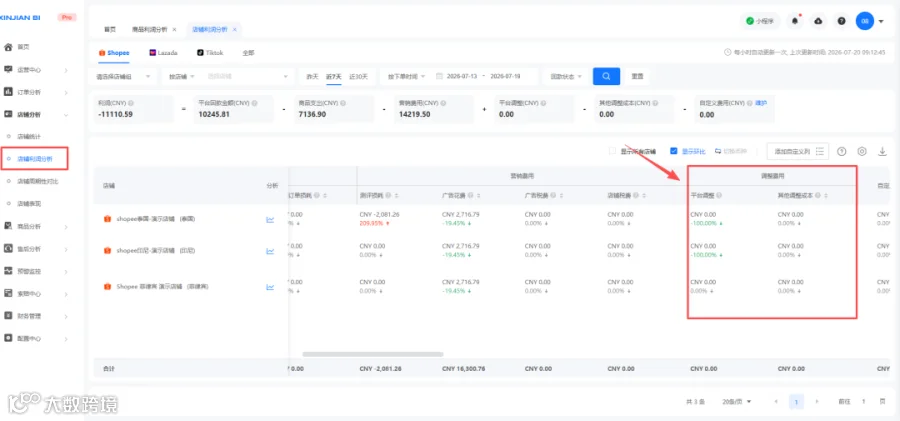Click the 切换币种 currency switch
This screenshot has width=900, height=421.
[731, 151]
